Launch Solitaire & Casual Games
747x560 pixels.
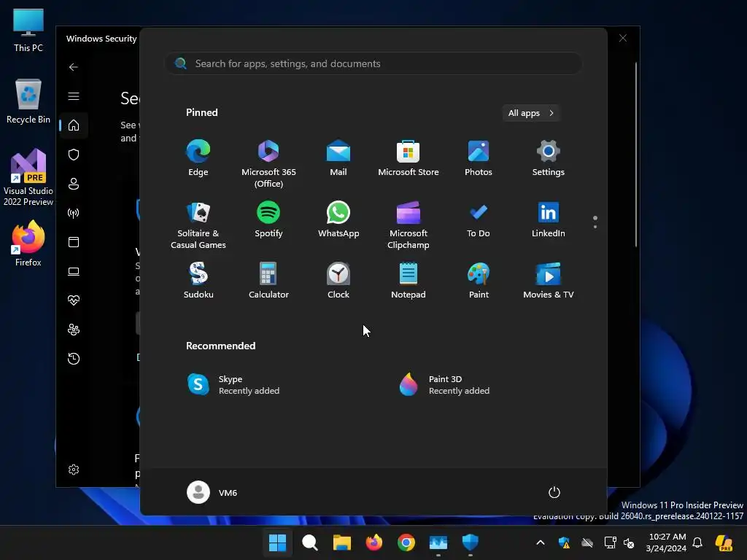click(x=198, y=225)
